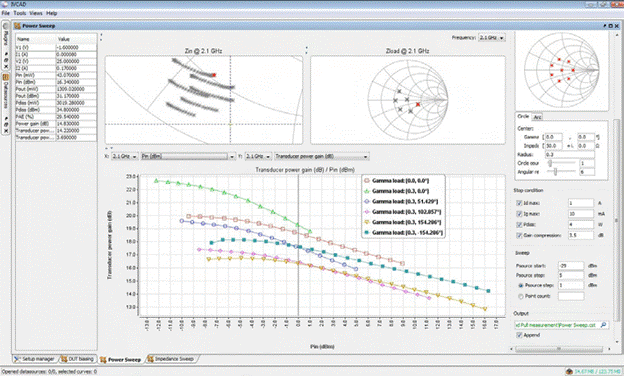Open the Y axis frequency dropdown
The width and height of the screenshot is (624, 376).
[x=258, y=156]
